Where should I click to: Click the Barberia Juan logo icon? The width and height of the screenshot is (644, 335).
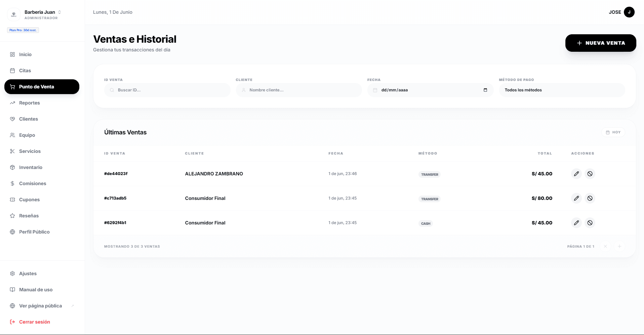tap(14, 14)
